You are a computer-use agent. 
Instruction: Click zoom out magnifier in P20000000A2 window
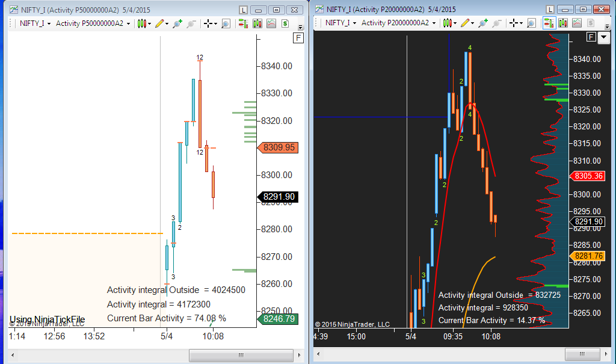pyautogui.click(x=497, y=23)
